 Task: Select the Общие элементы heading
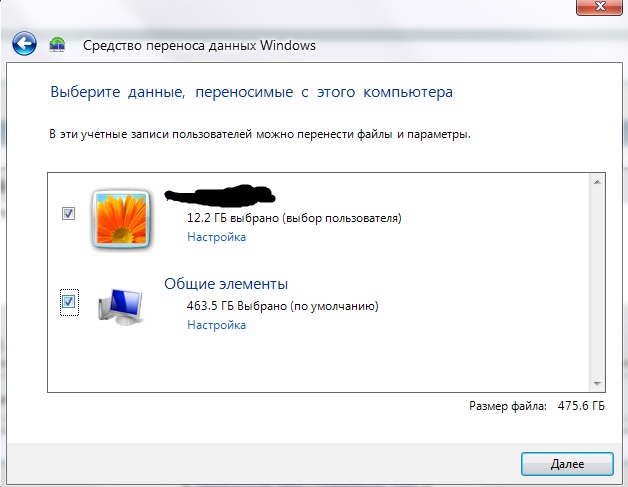point(226,284)
